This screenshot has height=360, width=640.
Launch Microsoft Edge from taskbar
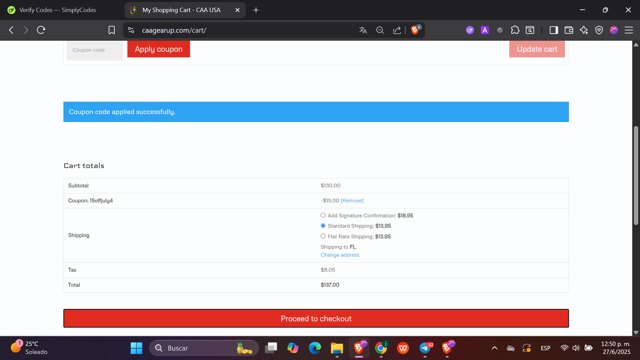[x=315, y=348]
